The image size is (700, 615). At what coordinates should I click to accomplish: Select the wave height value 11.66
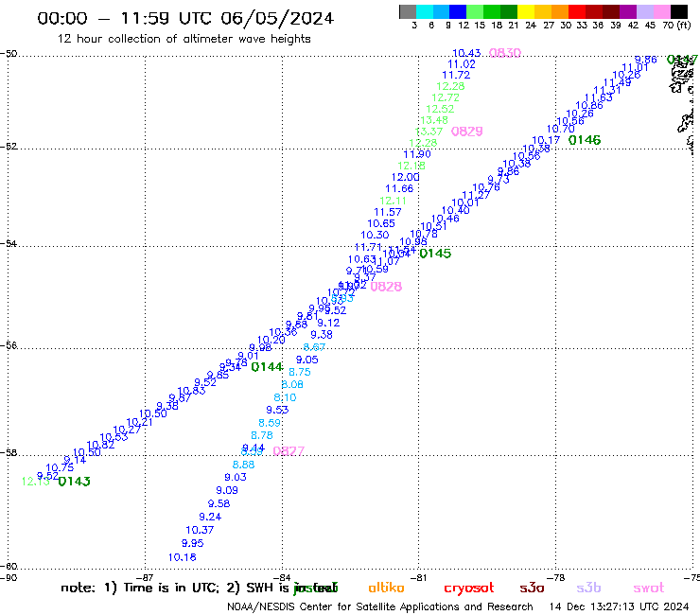pyautogui.click(x=399, y=189)
